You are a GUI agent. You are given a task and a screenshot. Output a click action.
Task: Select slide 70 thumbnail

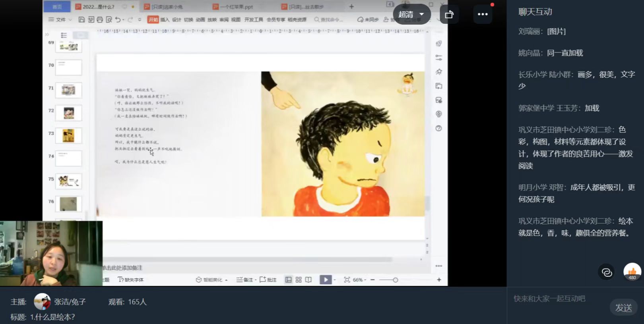pos(68,67)
